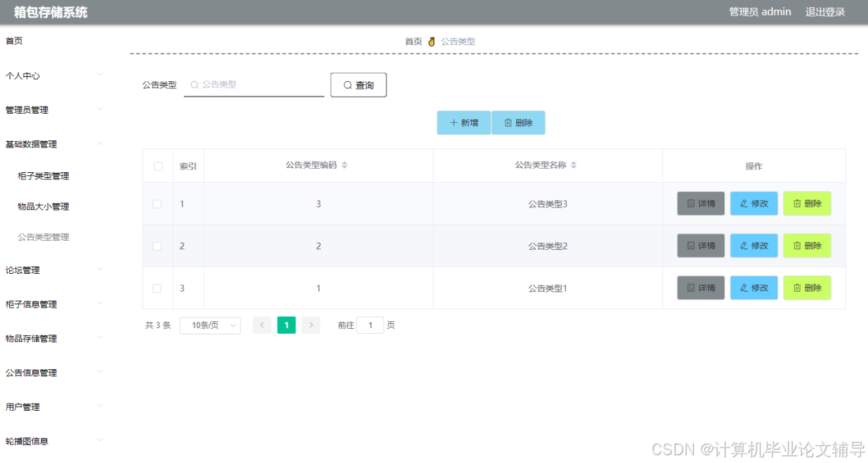Sort ascending by 公告类型编码 column arrows
The image size is (868, 463).
(345, 163)
